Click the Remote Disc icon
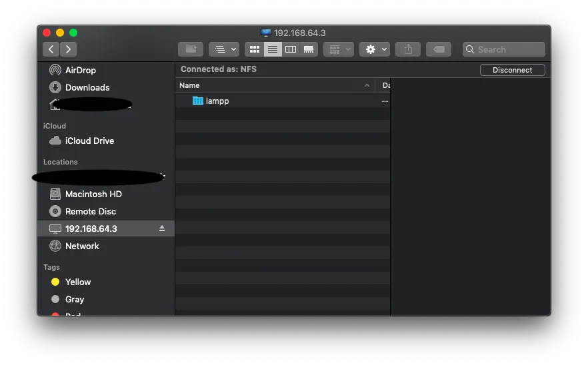Image resolution: width=588 pixels, height=365 pixels. pos(55,211)
